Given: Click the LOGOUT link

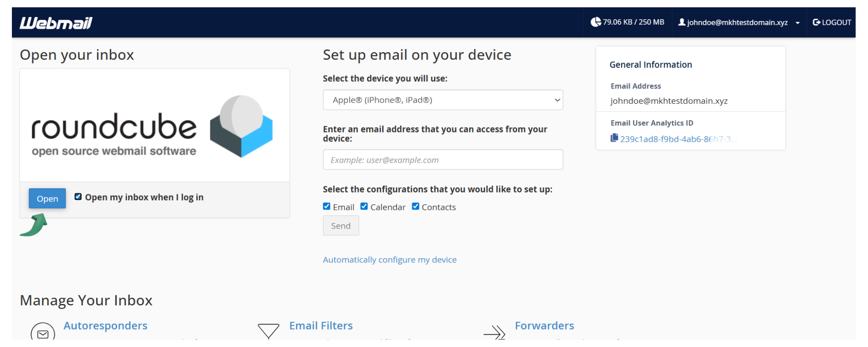Looking at the screenshot, I should pos(831,22).
